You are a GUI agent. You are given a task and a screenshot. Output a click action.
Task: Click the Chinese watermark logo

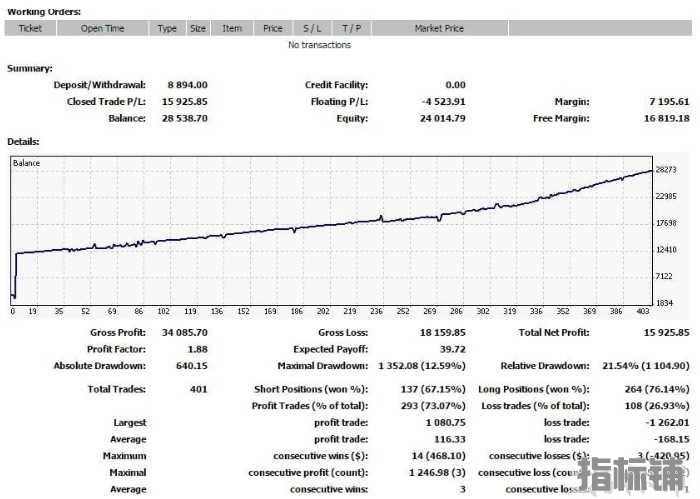click(x=632, y=475)
